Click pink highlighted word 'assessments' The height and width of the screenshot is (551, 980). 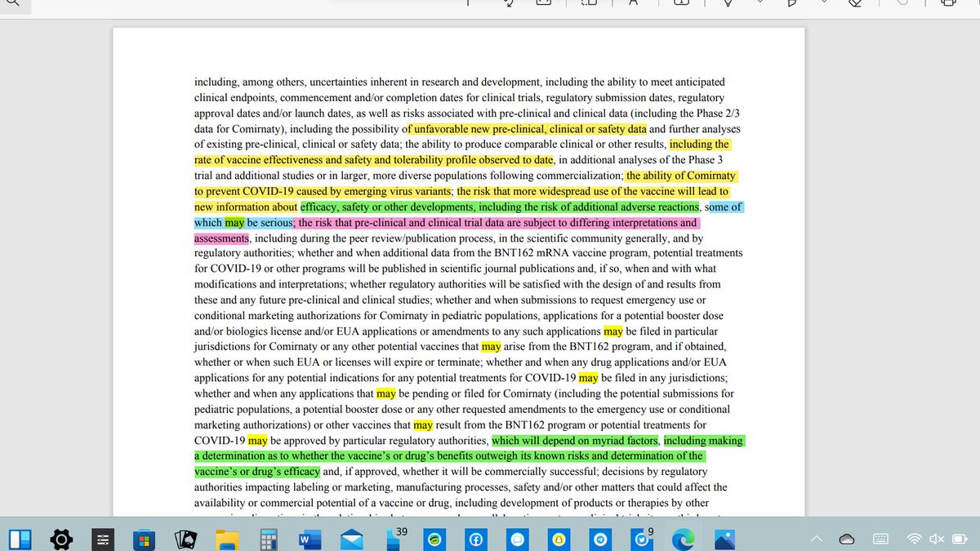coord(221,238)
